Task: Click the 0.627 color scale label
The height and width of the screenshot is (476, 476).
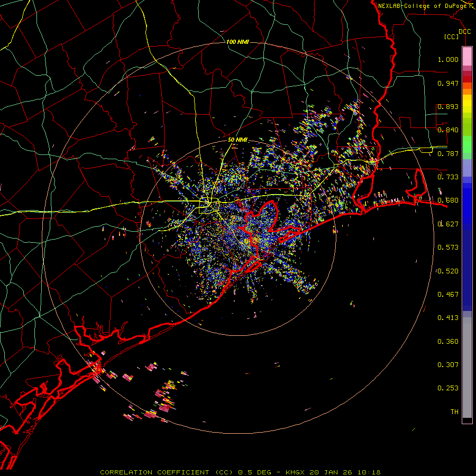Action: 448,224
